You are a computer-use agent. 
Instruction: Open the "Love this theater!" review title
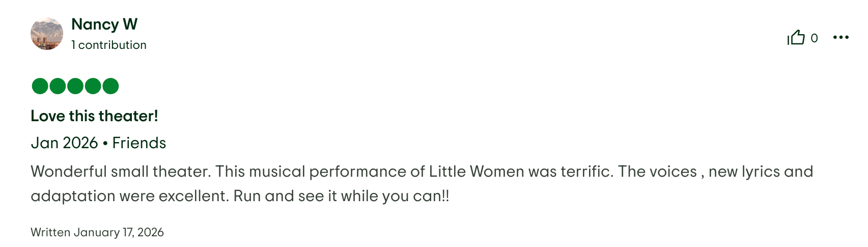coord(94,116)
